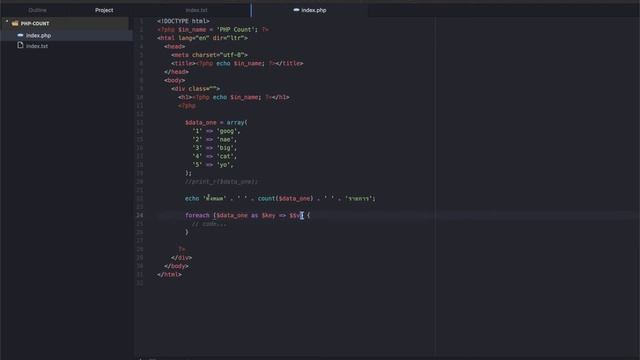Click the '<!DOCTYPE html>' line

pyautogui.click(x=183, y=21)
